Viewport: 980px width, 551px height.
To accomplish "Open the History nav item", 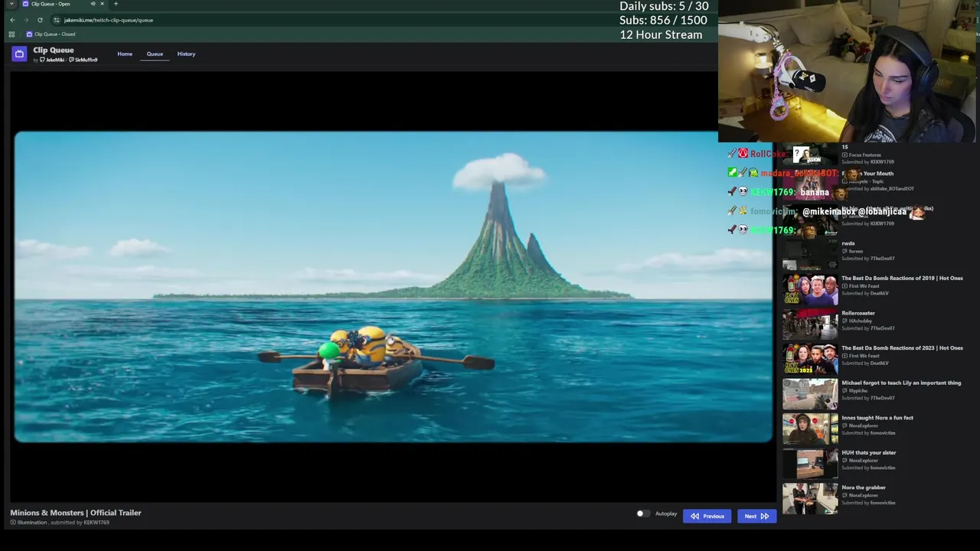I will coord(186,54).
